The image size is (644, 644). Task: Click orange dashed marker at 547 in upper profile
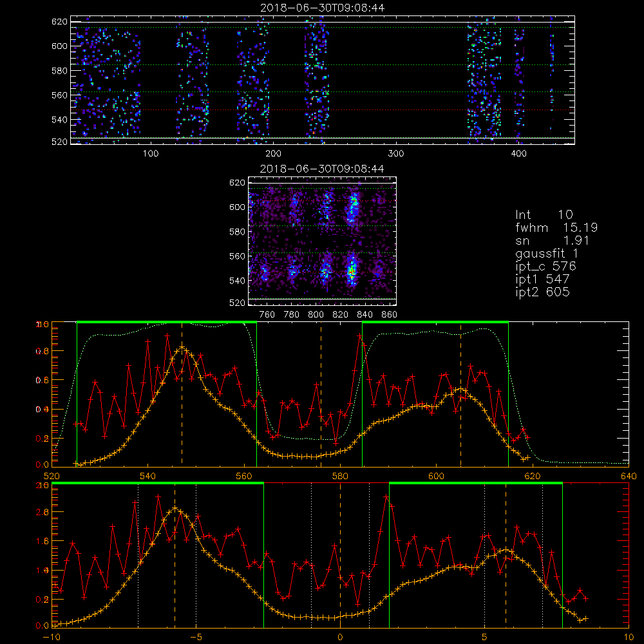(182, 394)
